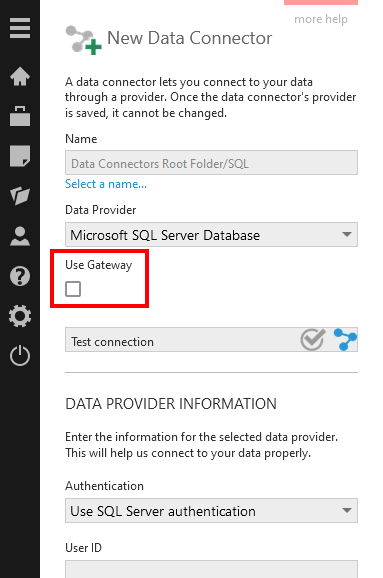
Task: Open the Data Provider dropdown
Action: pyautogui.click(x=211, y=234)
